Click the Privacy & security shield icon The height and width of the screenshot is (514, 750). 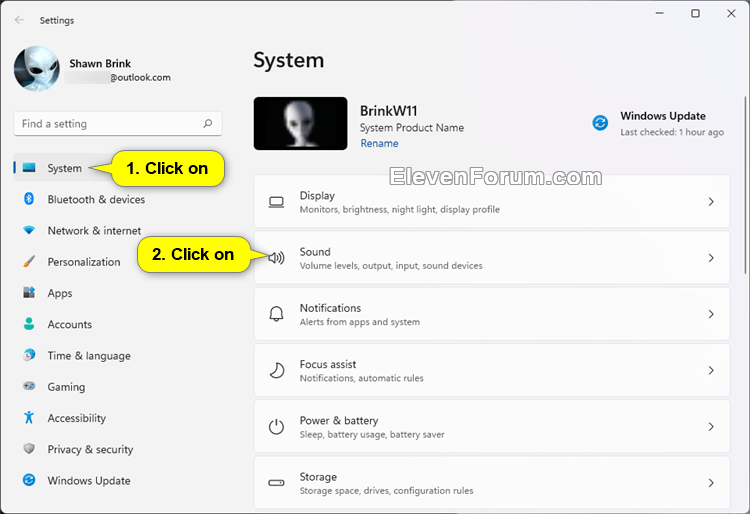point(29,448)
